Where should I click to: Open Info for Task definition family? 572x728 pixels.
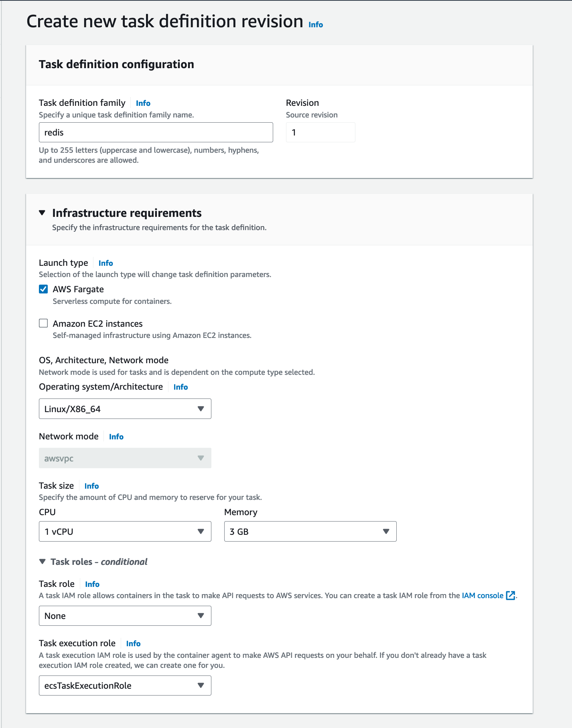(x=143, y=103)
